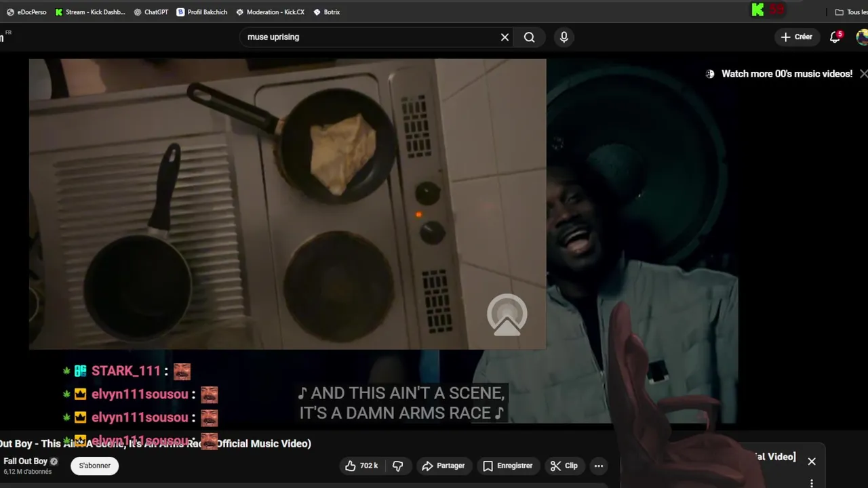The width and height of the screenshot is (868, 488).
Task: Click the Créer button
Action: [x=797, y=37]
